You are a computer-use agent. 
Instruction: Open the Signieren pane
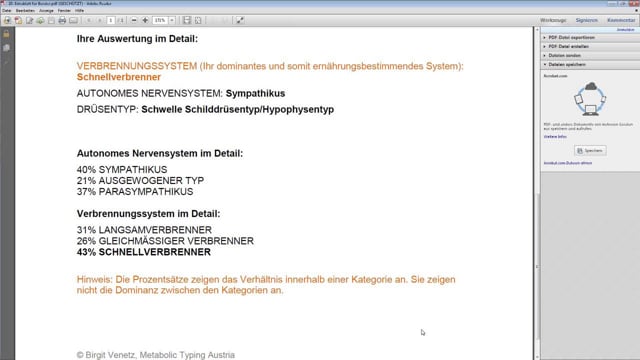587,20
